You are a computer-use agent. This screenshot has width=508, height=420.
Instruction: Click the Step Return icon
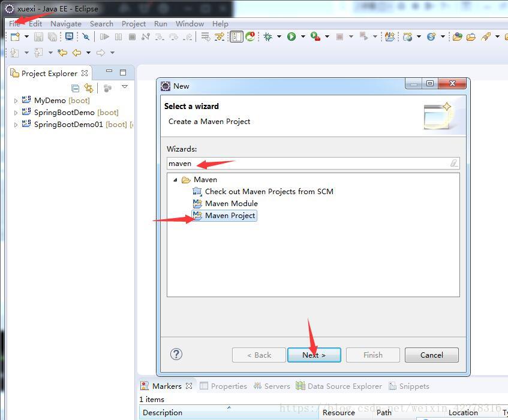coord(187,37)
